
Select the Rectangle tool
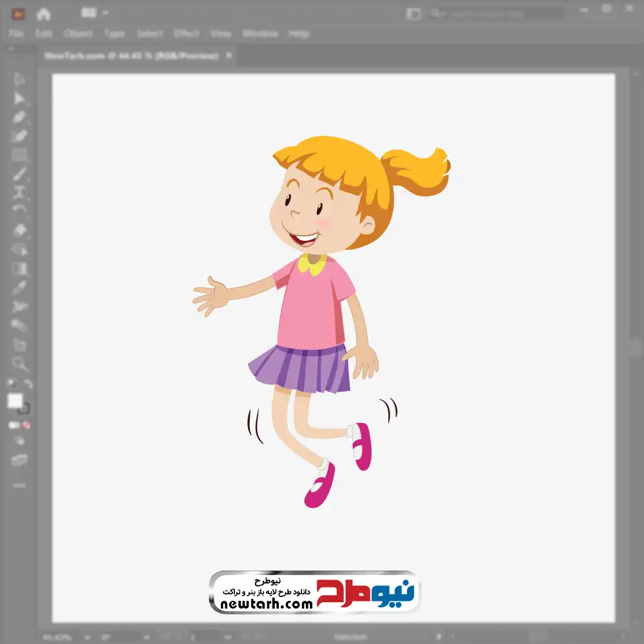[19, 155]
